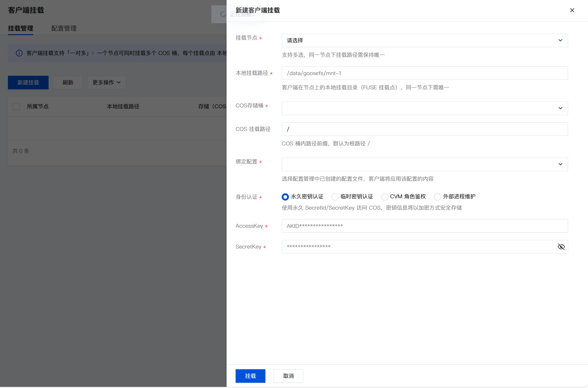The image size is (588, 388).
Task: Switch to the 挂载管理 tab
Action: pos(21,28)
